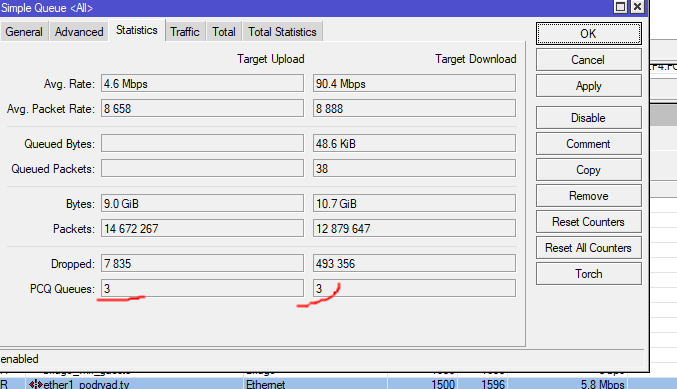The width and height of the screenshot is (677, 389).
Task: Click the Ethernet type cell in background list
Action: [266, 384]
